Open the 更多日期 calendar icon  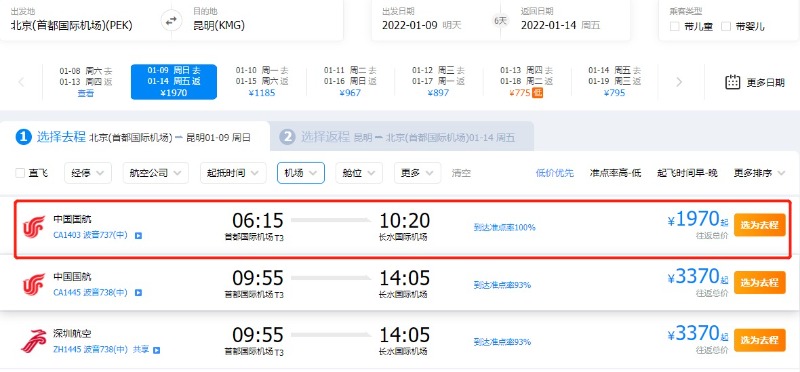pos(733,82)
